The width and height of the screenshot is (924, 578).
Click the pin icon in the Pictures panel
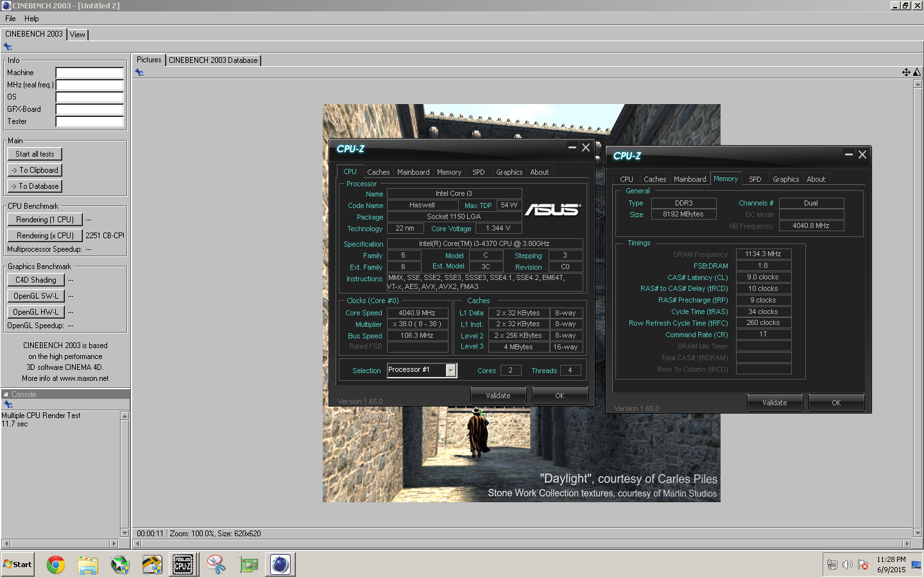[x=139, y=73]
